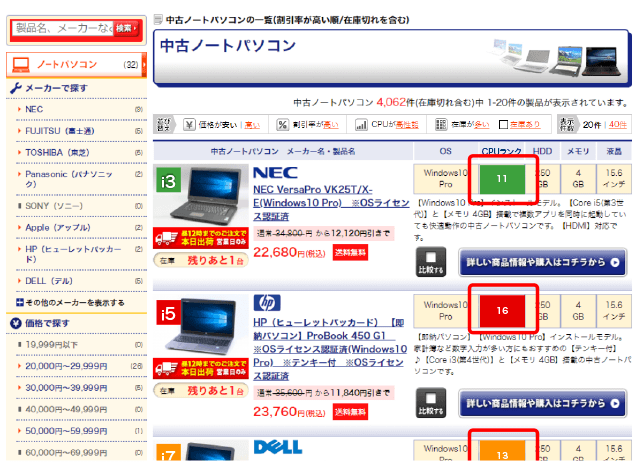The height and width of the screenshot is (470, 640).
Task: Open detailed info button for NEC VersaPro
Action: (x=542, y=262)
